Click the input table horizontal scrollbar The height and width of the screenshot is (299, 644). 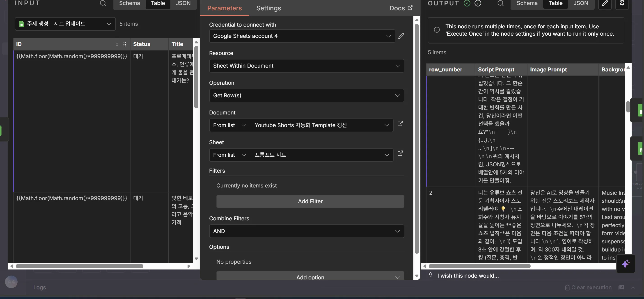[x=80, y=266]
